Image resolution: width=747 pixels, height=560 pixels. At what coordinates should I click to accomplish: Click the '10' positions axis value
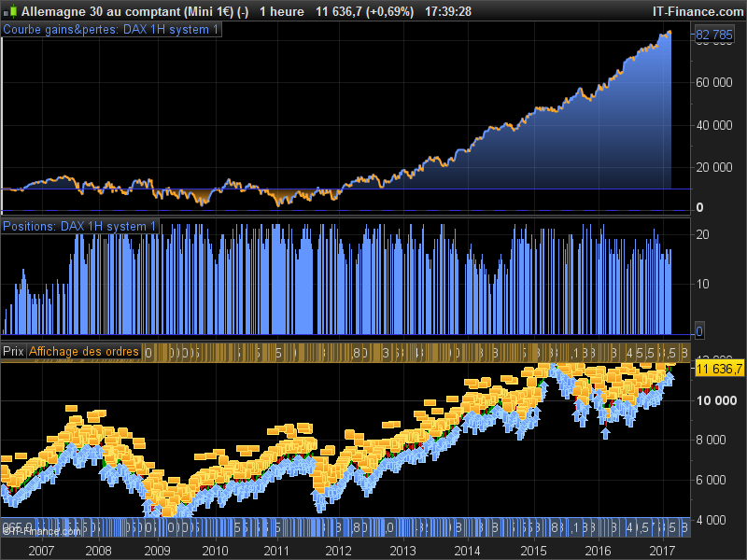click(702, 284)
